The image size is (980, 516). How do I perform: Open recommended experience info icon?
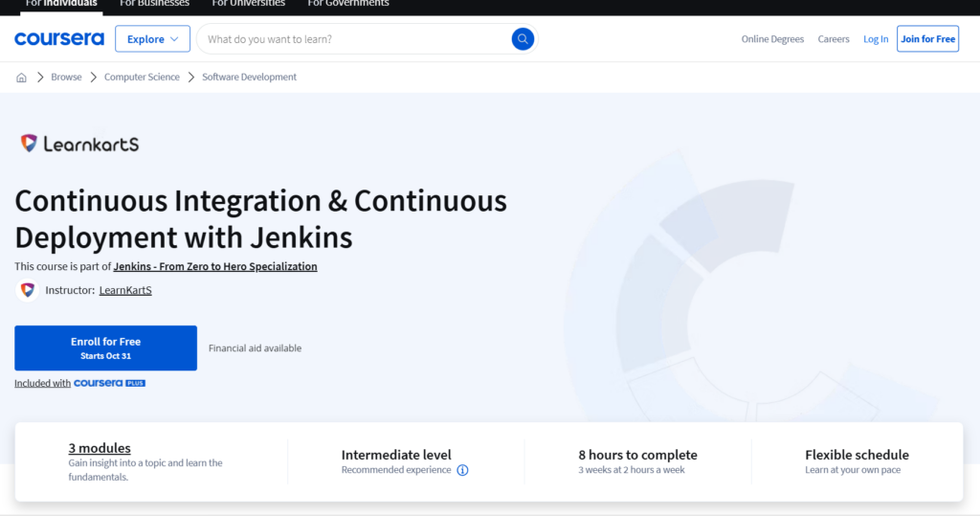(462, 470)
